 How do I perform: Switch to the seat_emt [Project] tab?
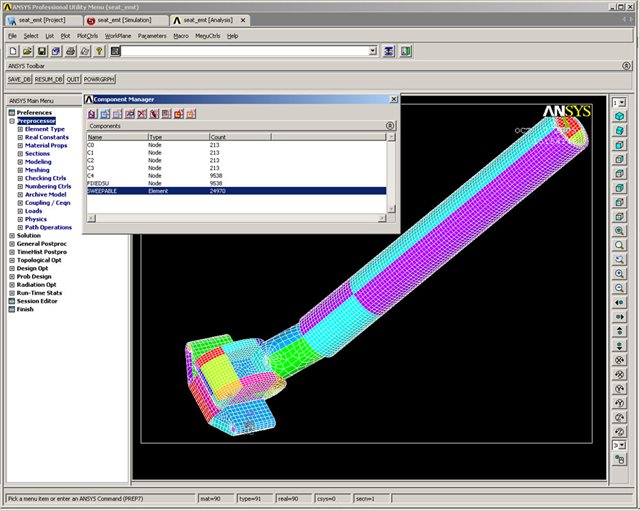[x=42, y=20]
